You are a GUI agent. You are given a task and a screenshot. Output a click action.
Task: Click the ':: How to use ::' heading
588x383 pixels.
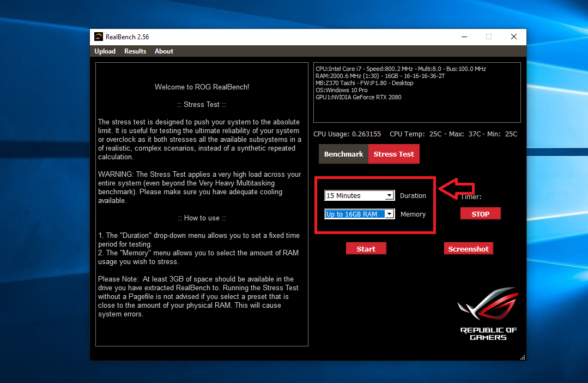click(x=202, y=218)
